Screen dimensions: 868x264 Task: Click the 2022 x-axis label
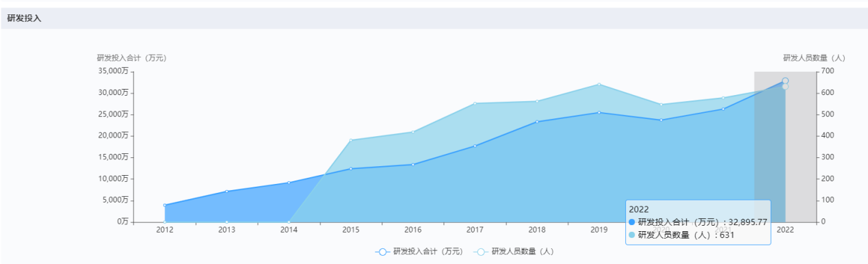click(785, 230)
